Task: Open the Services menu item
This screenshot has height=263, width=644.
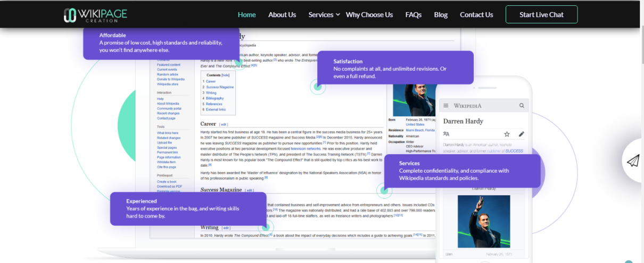Action: pos(321,15)
